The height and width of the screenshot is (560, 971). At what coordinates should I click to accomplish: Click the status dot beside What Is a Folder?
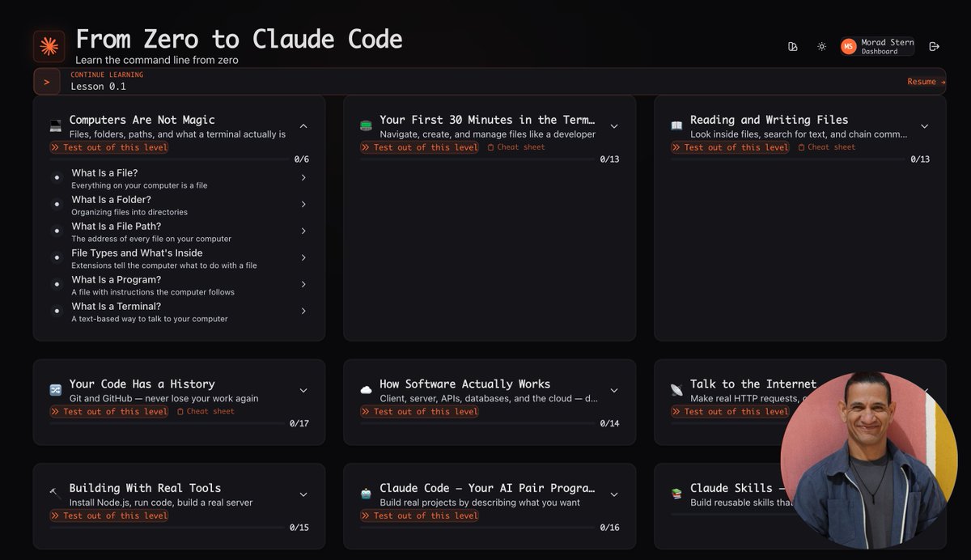[57, 205]
